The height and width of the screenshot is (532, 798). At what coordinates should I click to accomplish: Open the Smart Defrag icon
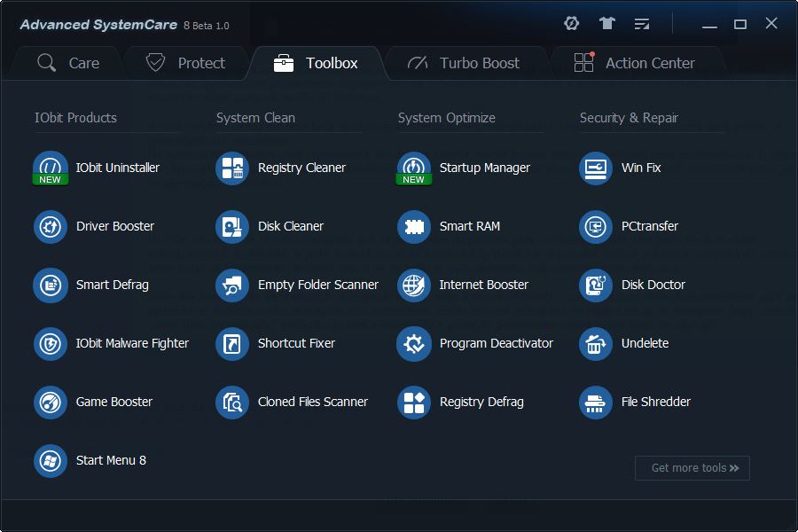pyautogui.click(x=51, y=286)
